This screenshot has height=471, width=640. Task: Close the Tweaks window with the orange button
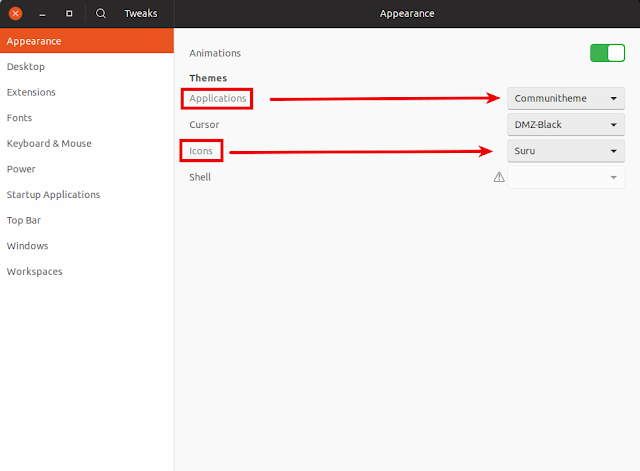pos(16,13)
